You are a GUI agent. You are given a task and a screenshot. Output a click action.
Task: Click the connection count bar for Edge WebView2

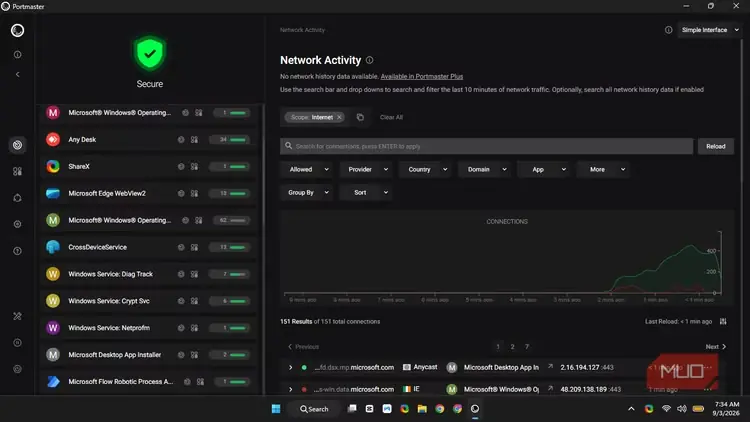coord(230,193)
